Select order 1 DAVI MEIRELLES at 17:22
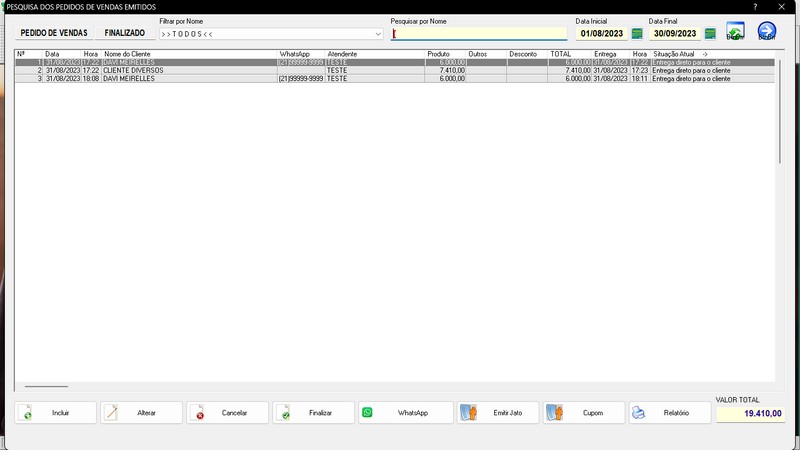Screen dimensions: 800x450 [394, 62]
